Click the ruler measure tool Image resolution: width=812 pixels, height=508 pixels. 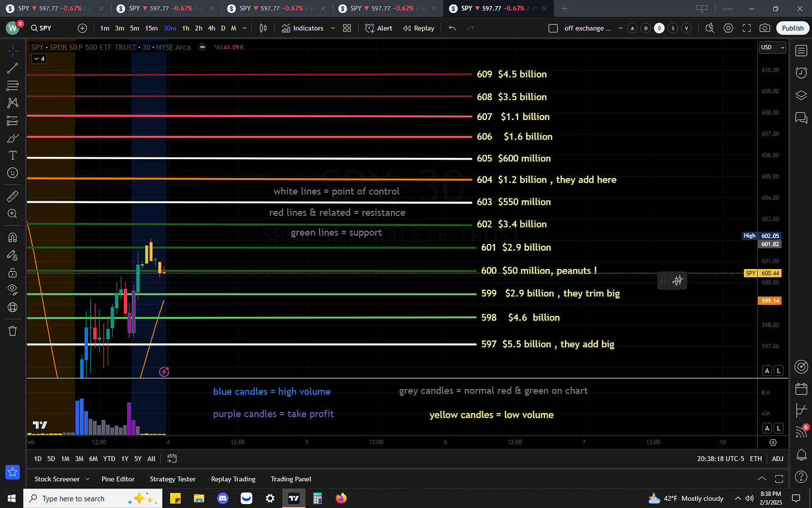coord(12,197)
